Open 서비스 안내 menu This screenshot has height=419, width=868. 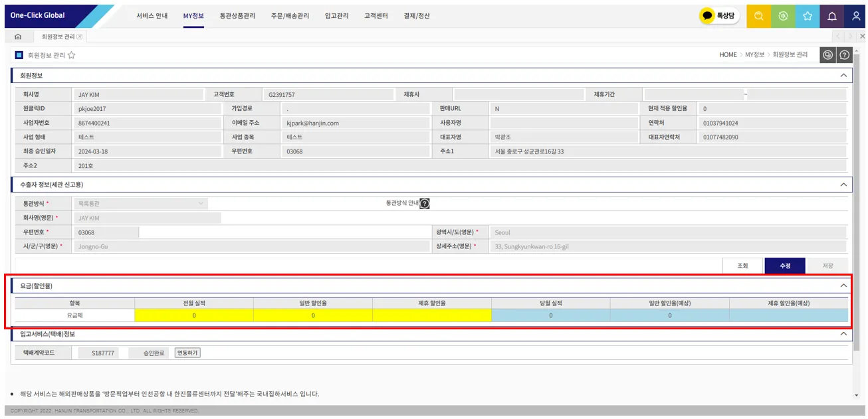click(x=152, y=16)
